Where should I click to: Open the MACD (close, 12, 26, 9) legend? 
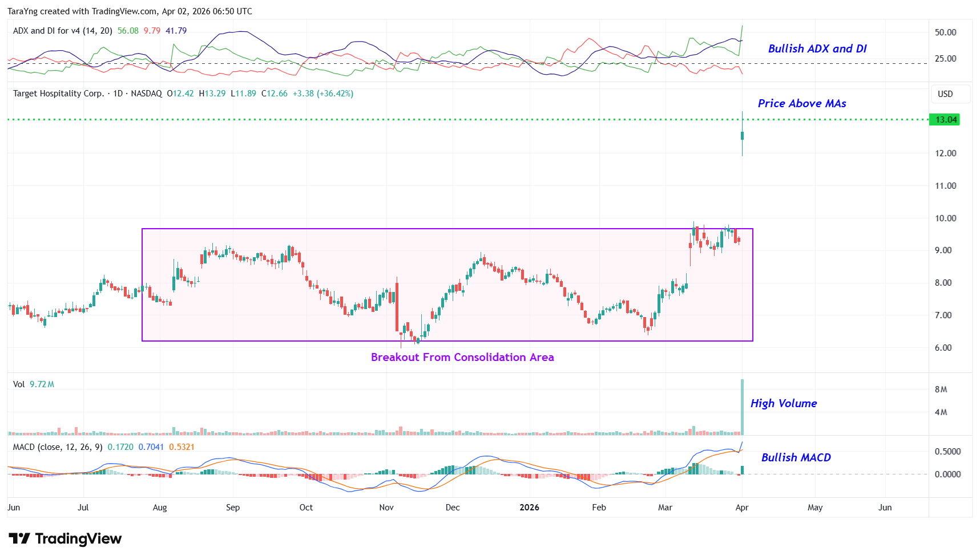pos(58,447)
